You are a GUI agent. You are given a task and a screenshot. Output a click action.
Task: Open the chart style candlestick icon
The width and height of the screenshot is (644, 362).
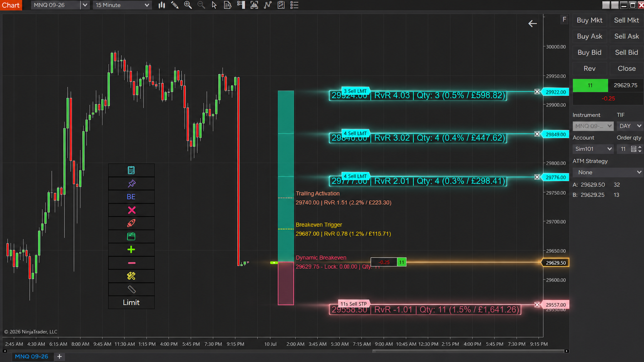click(x=162, y=5)
